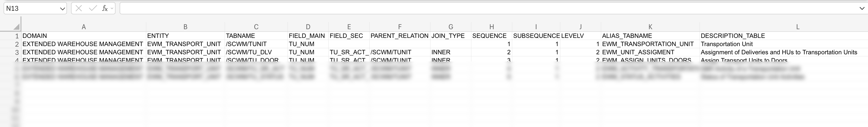Expand the formula bar with right chevron
The height and width of the screenshot is (127, 868).
pyautogui.click(x=862, y=9)
